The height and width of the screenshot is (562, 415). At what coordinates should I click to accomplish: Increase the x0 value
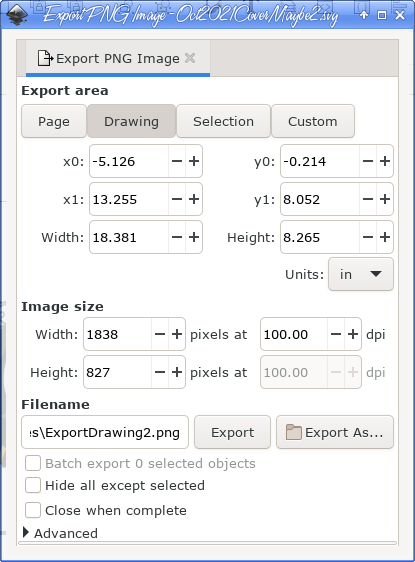click(194, 161)
